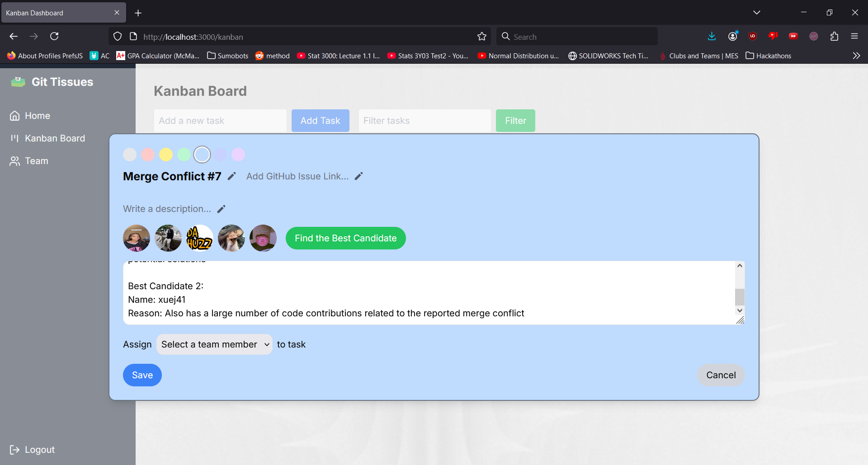
Task: Click the Add Task button
Action: tap(321, 121)
